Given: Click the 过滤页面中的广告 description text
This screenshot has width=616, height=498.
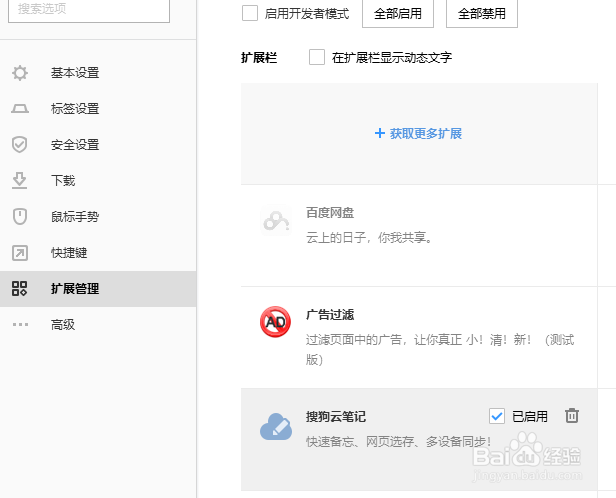Looking at the screenshot, I should (x=440, y=350).
